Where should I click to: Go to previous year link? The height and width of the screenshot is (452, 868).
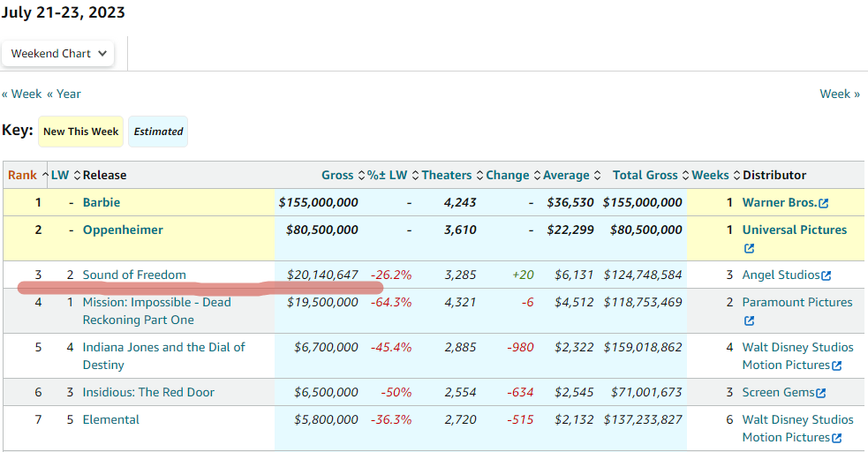[64, 94]
